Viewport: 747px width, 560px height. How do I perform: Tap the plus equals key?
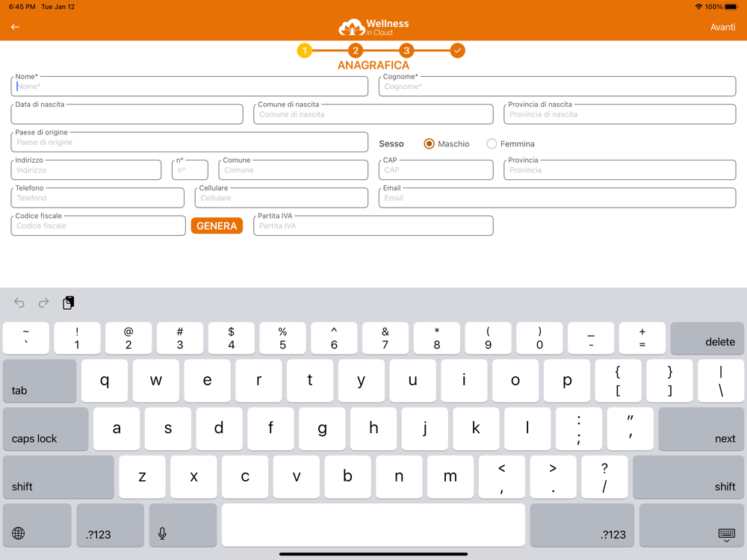642,338
